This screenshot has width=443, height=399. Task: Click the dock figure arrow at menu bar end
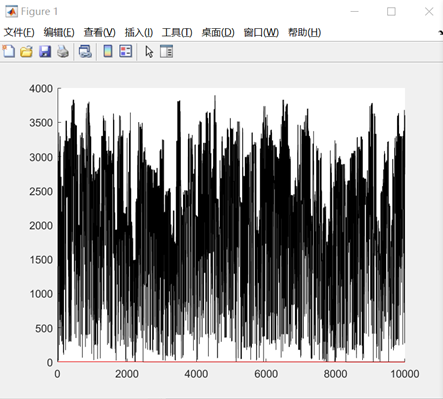coord(440,32)
